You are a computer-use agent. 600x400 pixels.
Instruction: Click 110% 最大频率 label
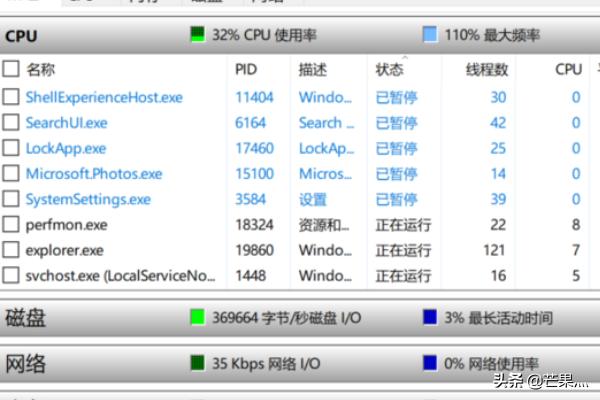492,35
